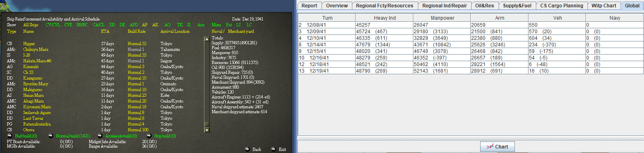The height and width of the screenshot is (153, 644).
Task: Open ship Kazegumo details
Action: [33, 78]
